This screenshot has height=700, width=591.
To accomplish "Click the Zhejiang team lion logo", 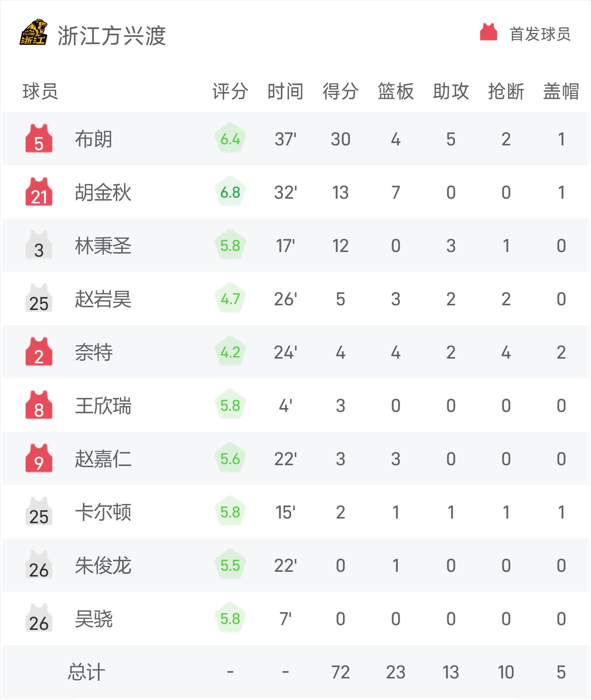I will click(x=34, y=32).
